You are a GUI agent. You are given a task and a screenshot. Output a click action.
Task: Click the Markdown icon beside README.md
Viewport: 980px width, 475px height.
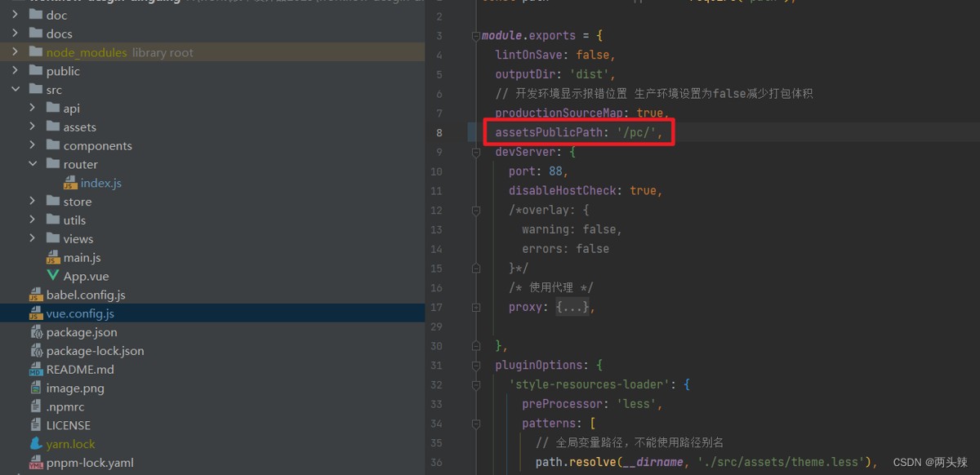[36, 370]
